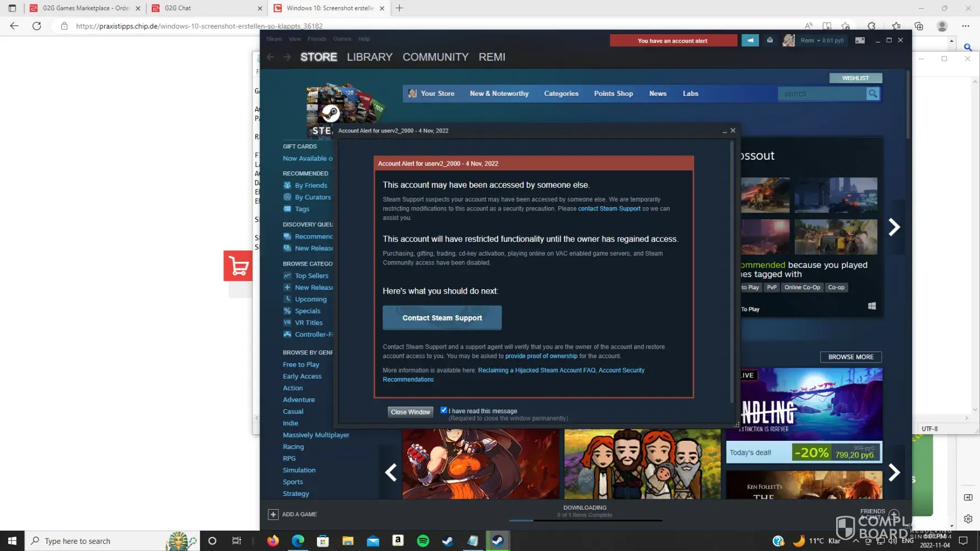Open New & Noteworthy store menu
The height and width of the screenshot is (551, 980).
(x=499, y=94)
